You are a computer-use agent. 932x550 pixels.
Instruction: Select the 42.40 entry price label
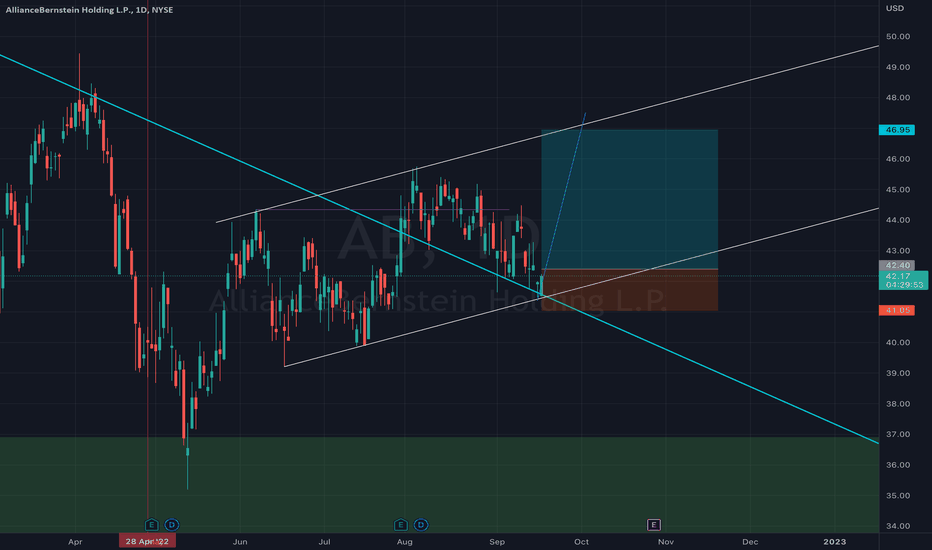click(x=897, y=265)
